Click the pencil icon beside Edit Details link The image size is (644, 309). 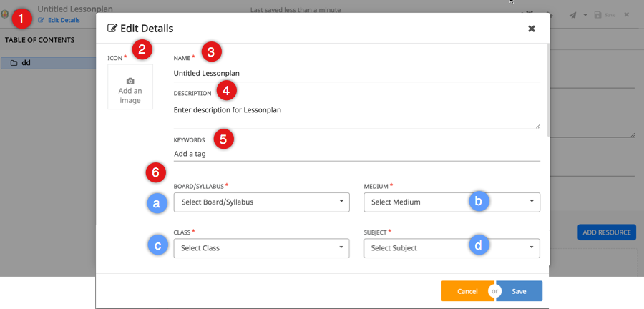tap(42, 20)
